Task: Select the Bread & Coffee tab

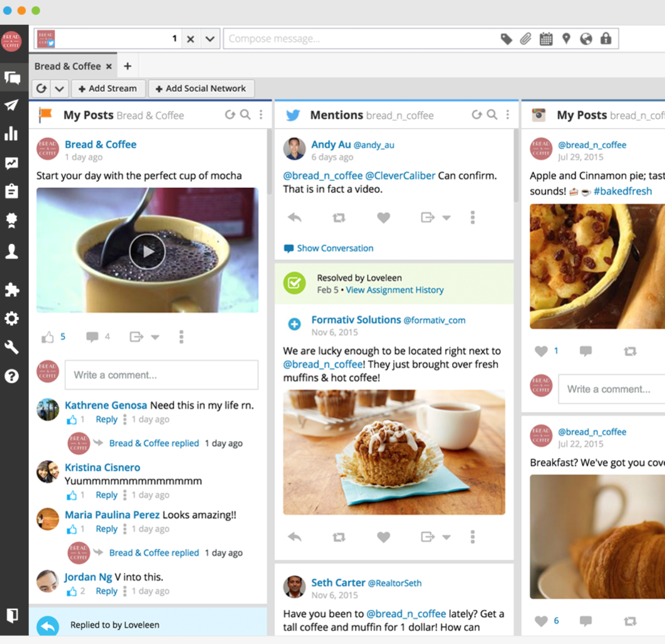Action: click(67, 66)
